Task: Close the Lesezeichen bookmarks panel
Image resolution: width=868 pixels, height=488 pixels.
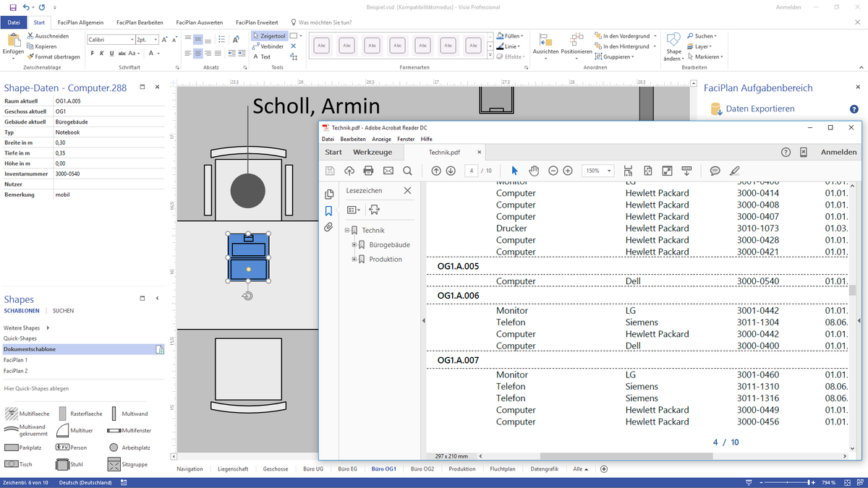Action: (x=407, y=191)
